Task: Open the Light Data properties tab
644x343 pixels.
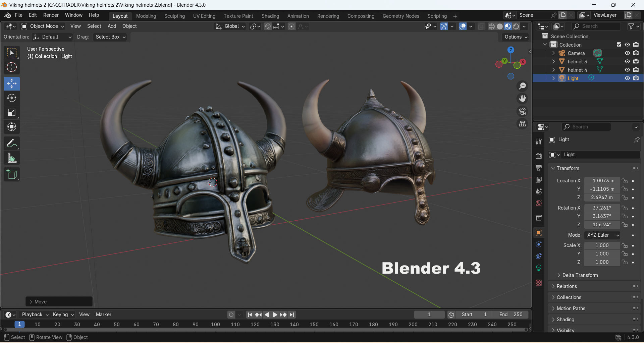Action: tap(539, 268)
